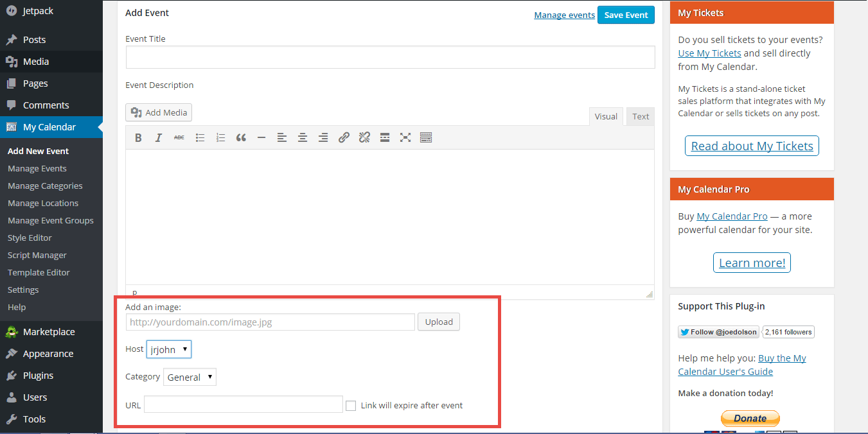868x434 pixels.
Task: Open Manage Event Groups submenu item
Action: tap(51, 220)
